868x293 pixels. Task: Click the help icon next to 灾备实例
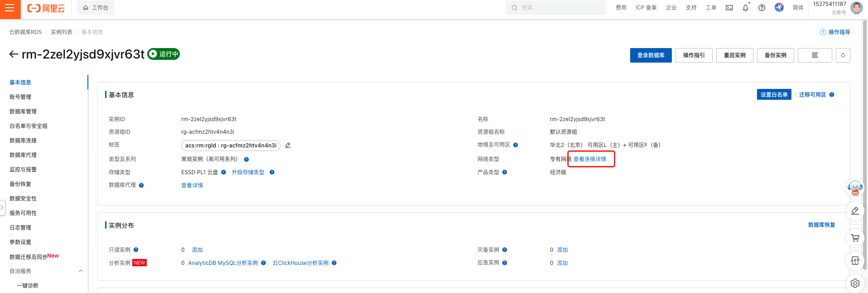coord(505,250)
